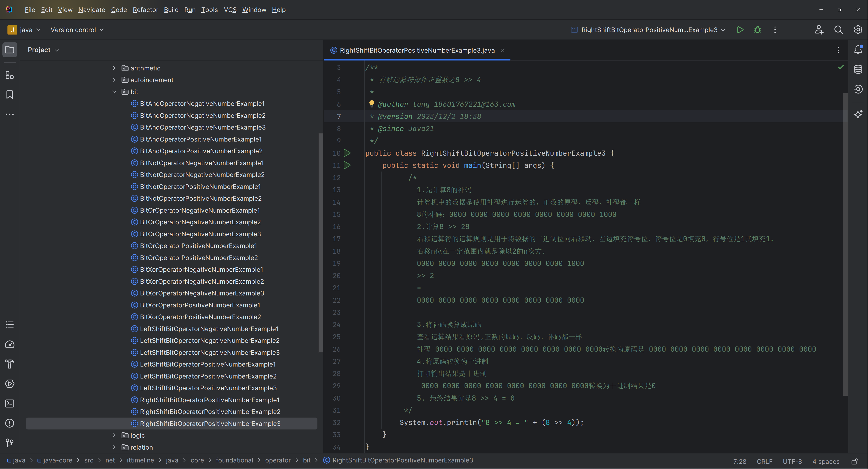The image size is (868, 469).
Task: Click the gutter run icon on line 10
Action: [347, 153]
